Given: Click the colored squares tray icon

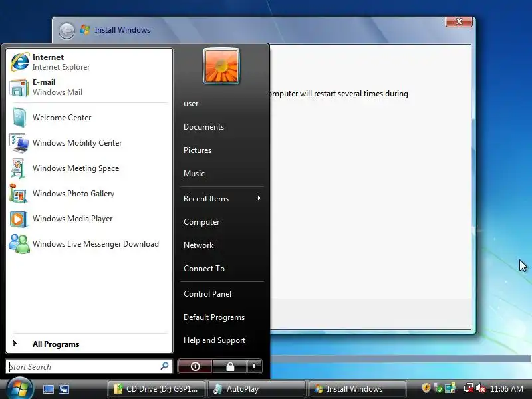Looking at the screenshot, I should click(x=450, y=388).
